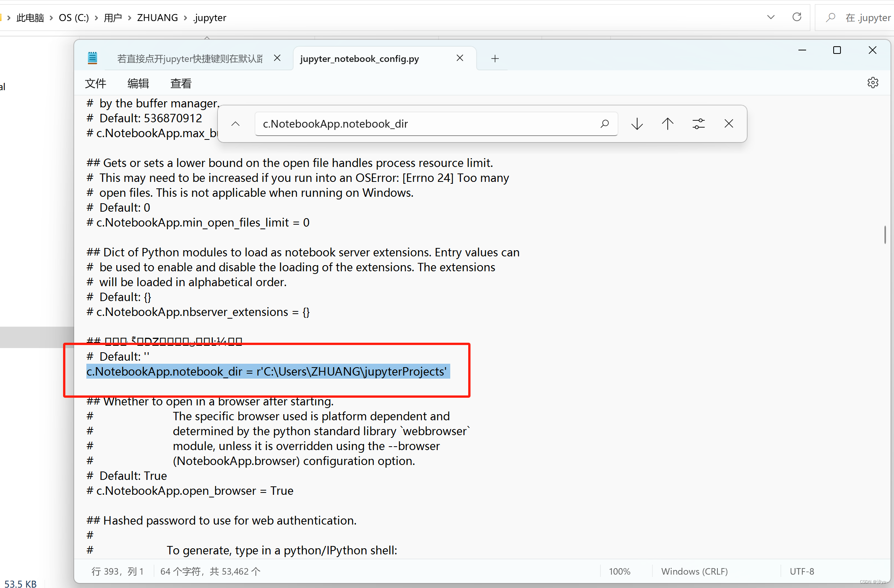
Task: Click the 100% zoom level in status bar
Action: point(620,571)
